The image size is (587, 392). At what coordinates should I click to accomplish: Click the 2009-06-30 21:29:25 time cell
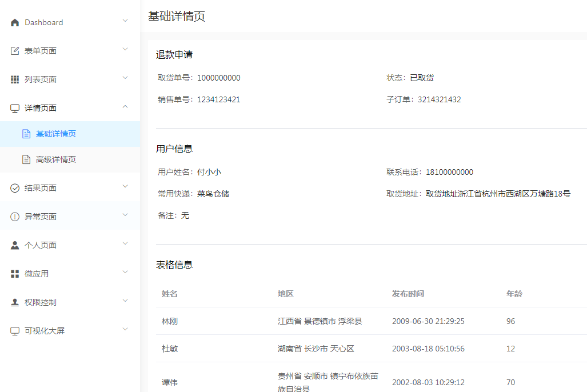tap(428, 321)
